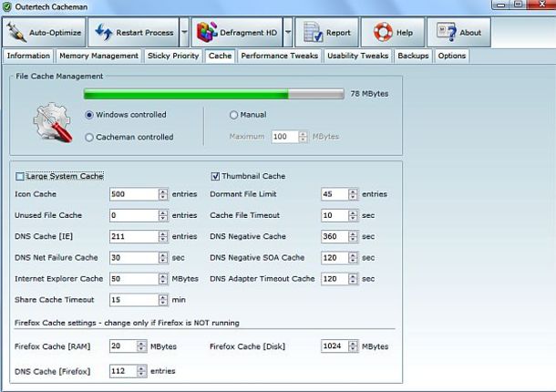
Task: Enable Large System Cache checkbox
Action: [x=20, y=176]
